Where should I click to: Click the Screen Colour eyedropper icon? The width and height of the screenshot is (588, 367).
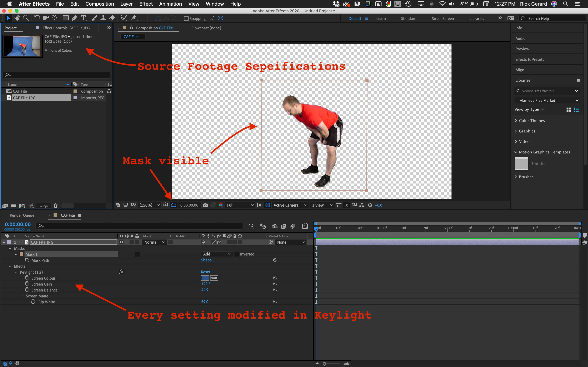tap(214, 278)
